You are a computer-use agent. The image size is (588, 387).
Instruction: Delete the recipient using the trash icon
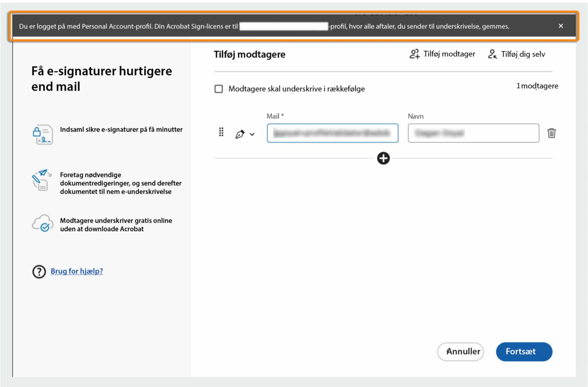tap(552, 133)
